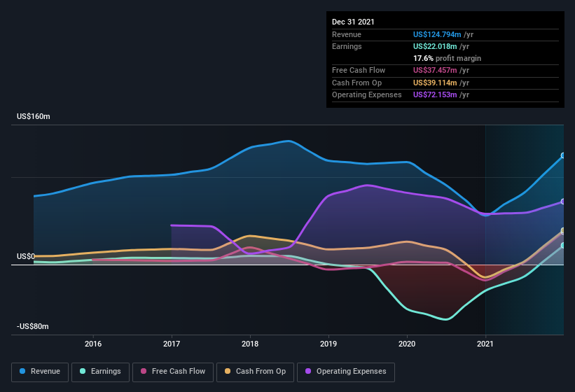Image resolution: width=575 pixels, height=392 pixels.
Task: Click the 2021 x-axis label
Action: point(485,344)
